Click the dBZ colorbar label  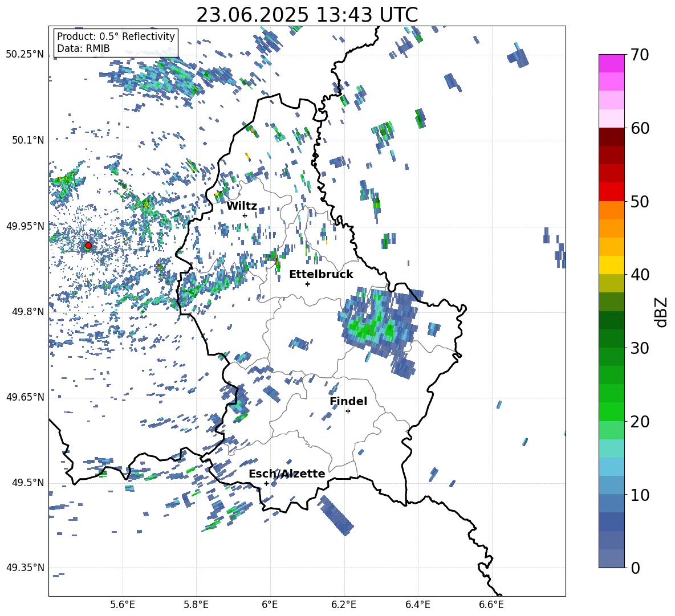(x=661, y=312)
